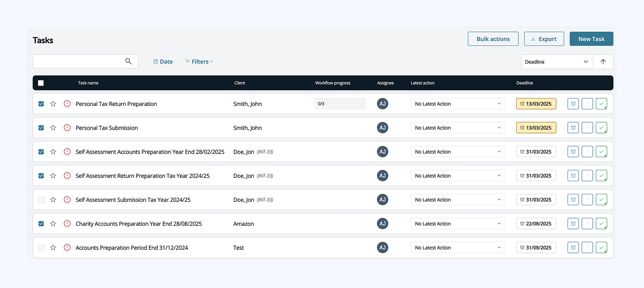
Task: Open the Amazon client name
Action: 244,224
